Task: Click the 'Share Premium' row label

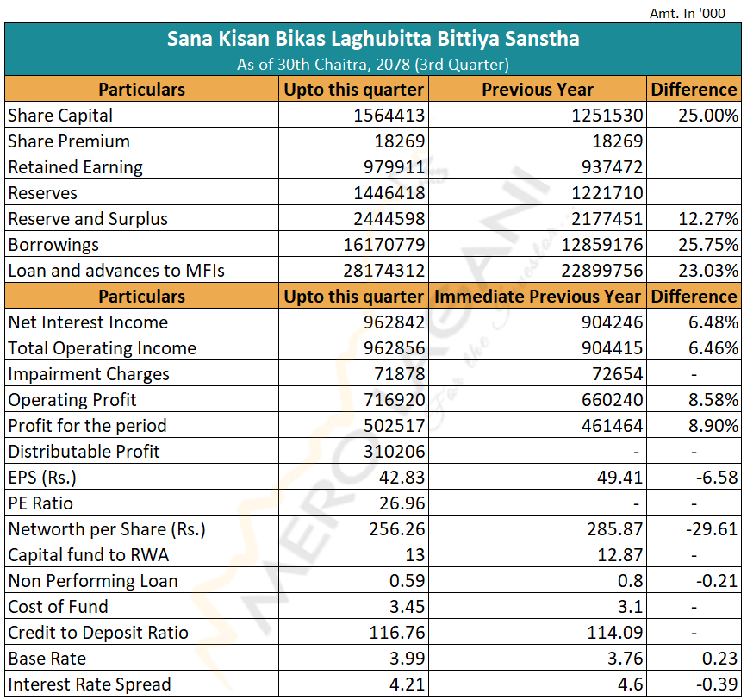Action: [x=69, y=141]
